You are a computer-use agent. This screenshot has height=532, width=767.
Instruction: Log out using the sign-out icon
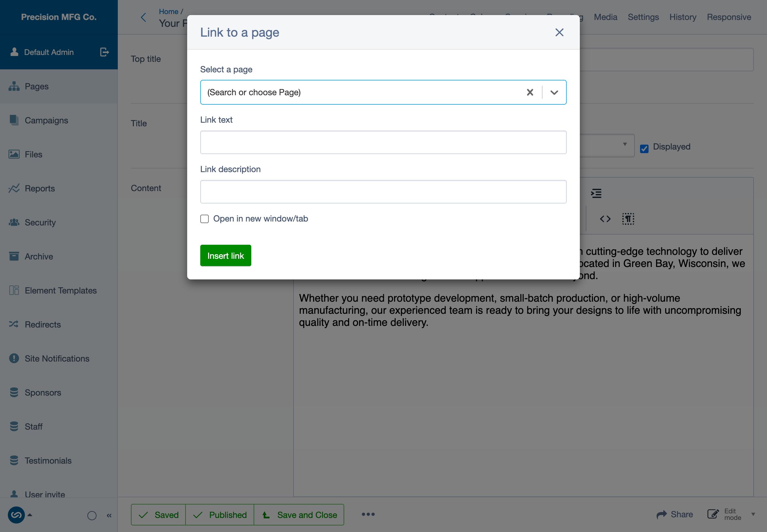pyautogui.click(x=104, y=52)
